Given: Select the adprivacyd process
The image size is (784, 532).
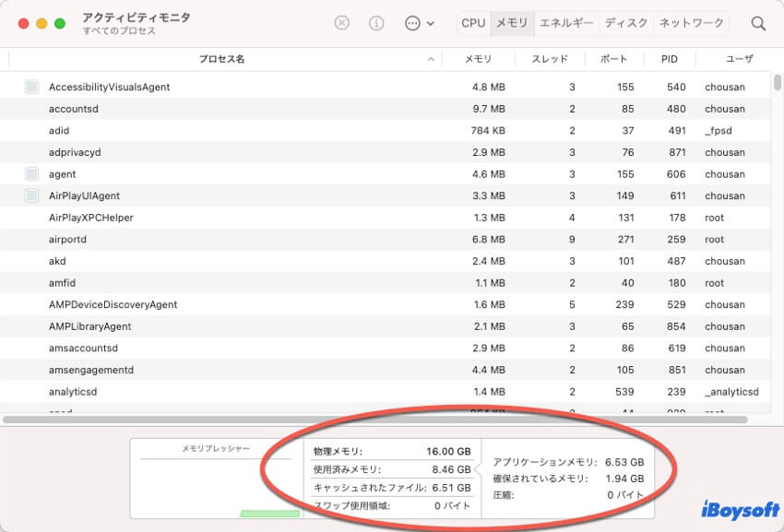Looking at the screenshot, I should tap(385, 152).
